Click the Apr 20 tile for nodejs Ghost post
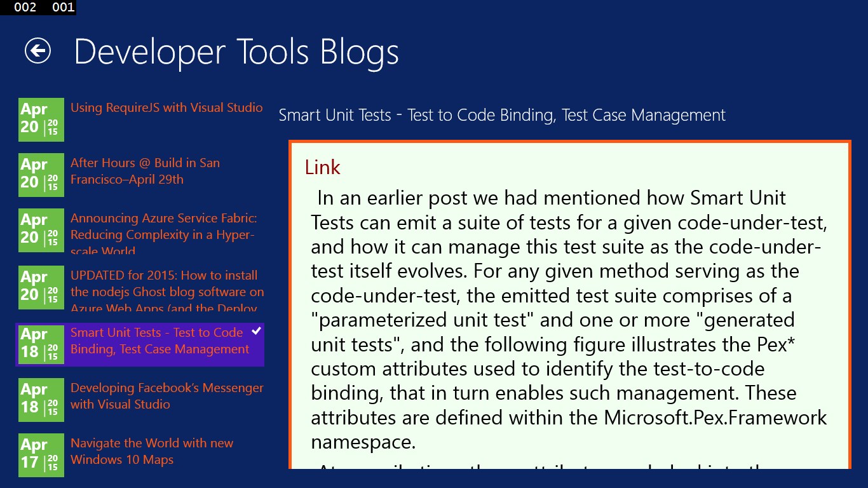Screen dimensions: 868x488 pyautogui.click(x=41, y=287)
